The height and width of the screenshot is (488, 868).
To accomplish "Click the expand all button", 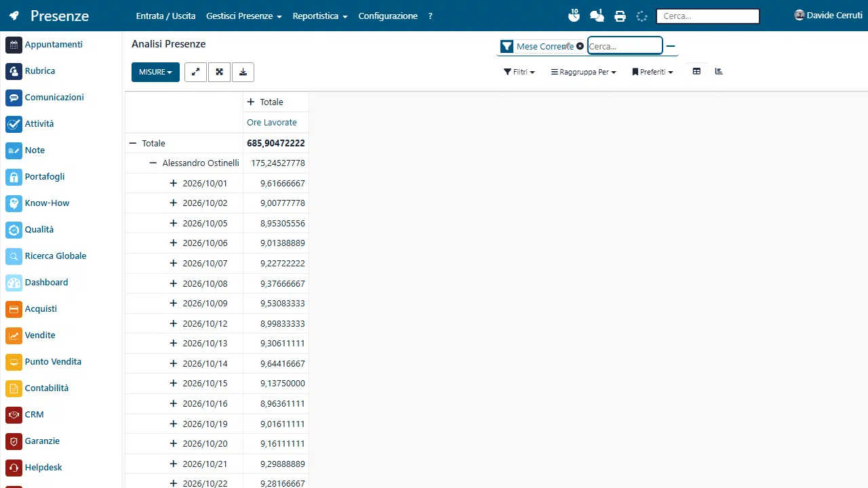I will 219,72.
